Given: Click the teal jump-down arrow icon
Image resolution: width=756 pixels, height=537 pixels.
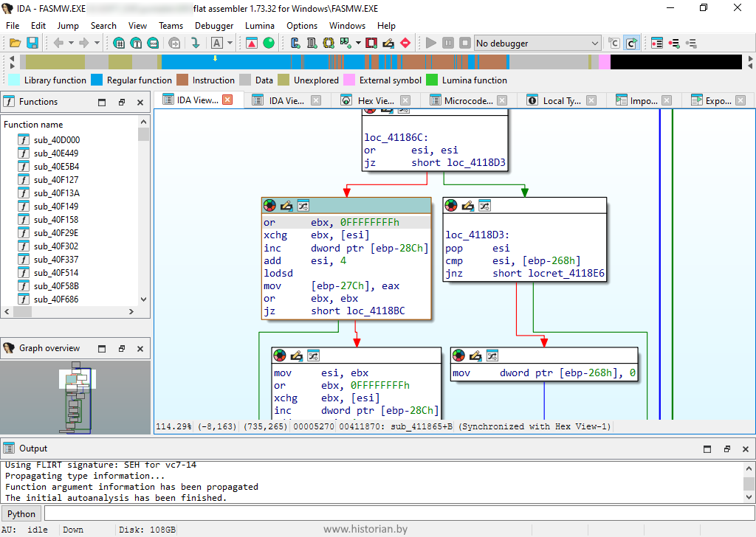Looking at the screenshot, I should 195,43.
